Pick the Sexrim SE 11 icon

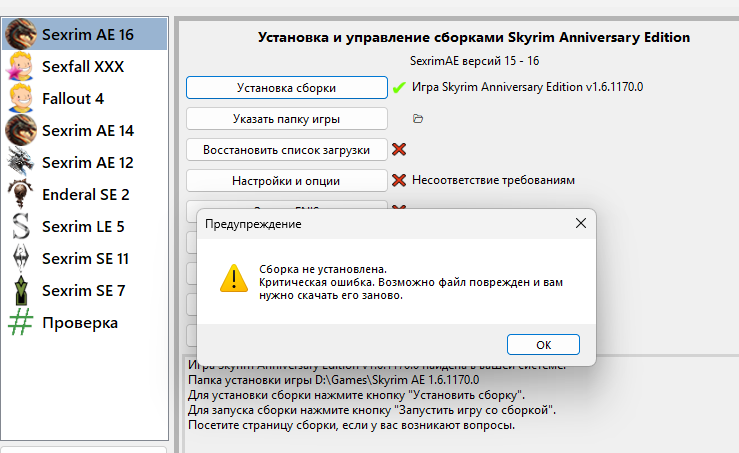point(21,258)
